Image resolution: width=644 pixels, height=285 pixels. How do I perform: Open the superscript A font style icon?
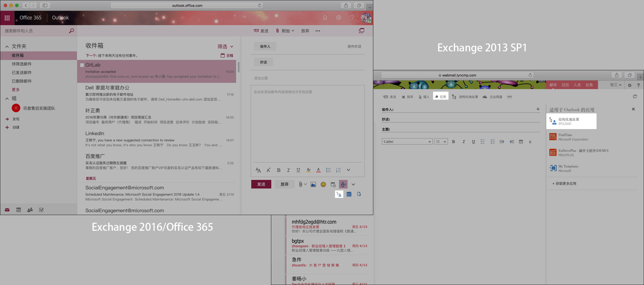268,170
